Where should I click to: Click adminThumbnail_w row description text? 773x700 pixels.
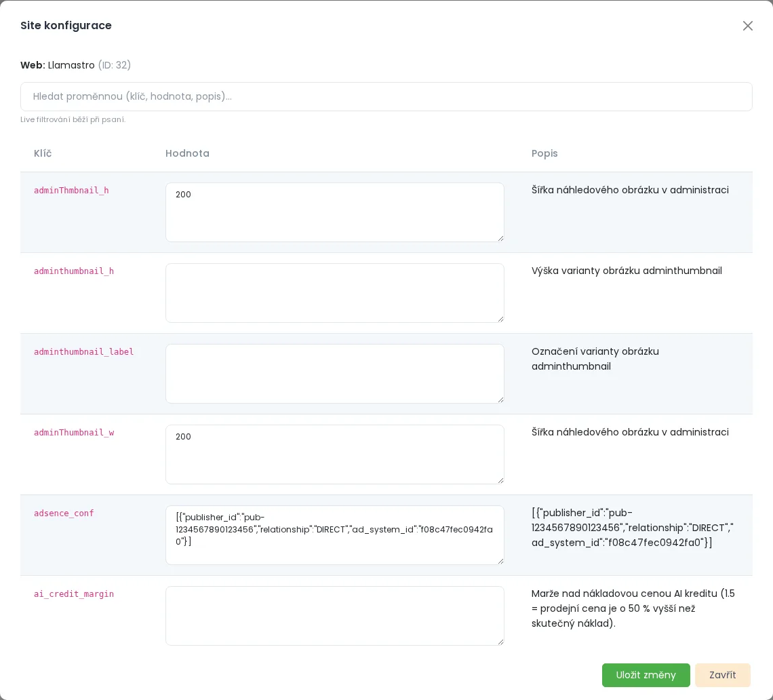click(x=630, y=432)
